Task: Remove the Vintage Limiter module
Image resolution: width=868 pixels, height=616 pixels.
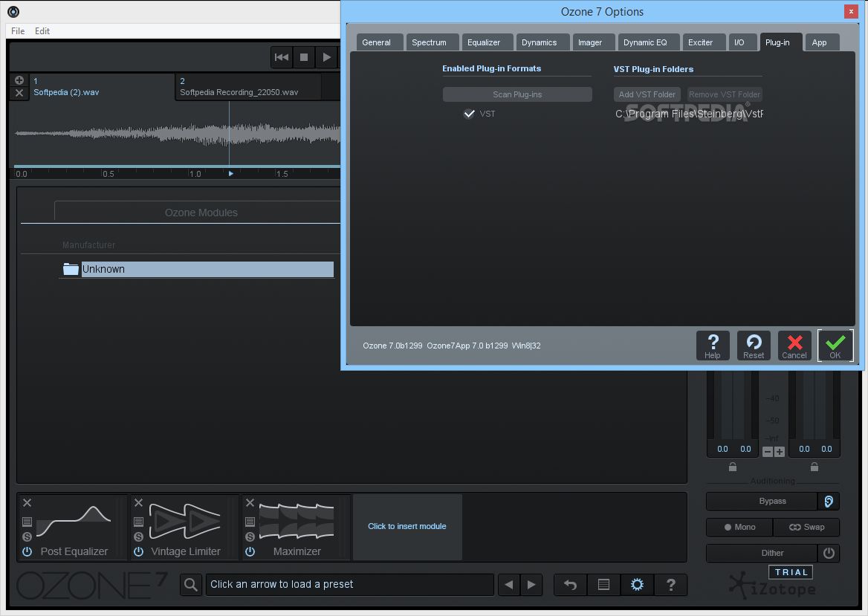Action: coord(138,502)
